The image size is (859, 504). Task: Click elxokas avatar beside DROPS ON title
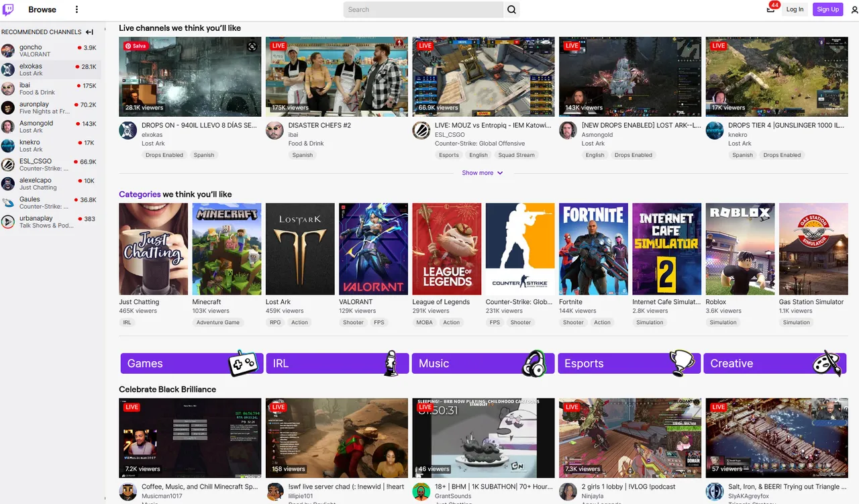pyautogui.click(x=128, y=130)
